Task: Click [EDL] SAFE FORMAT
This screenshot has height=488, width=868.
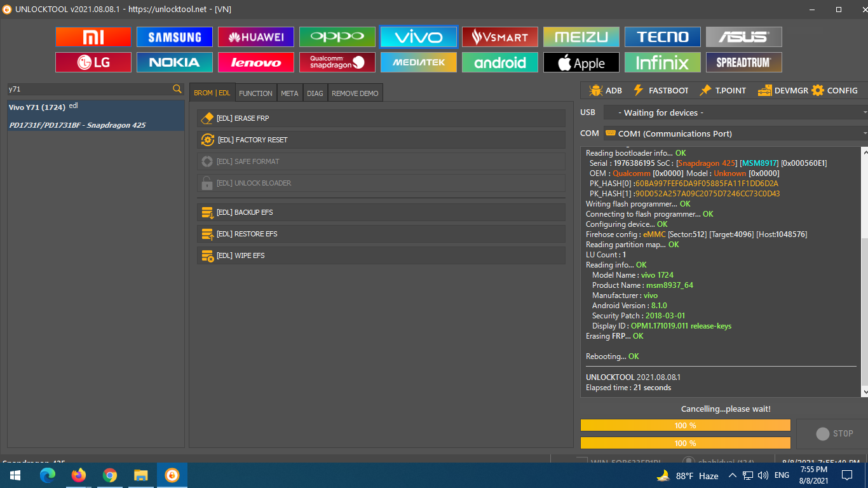Action: (381, 161)
